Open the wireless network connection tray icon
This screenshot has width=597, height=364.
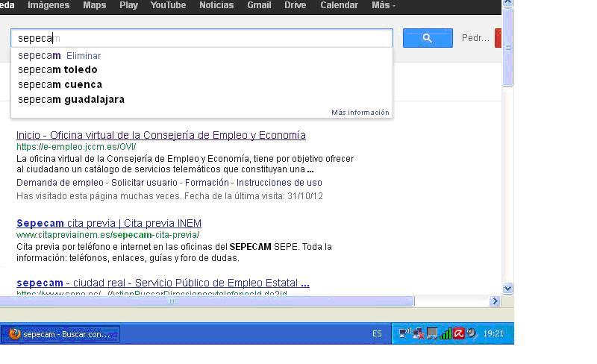pos(404,333)
